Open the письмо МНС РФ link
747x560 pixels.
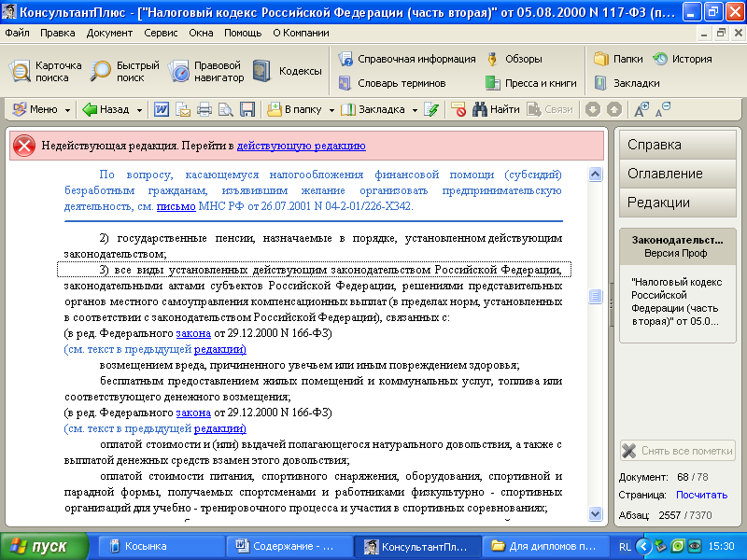[x=176, y=206]
